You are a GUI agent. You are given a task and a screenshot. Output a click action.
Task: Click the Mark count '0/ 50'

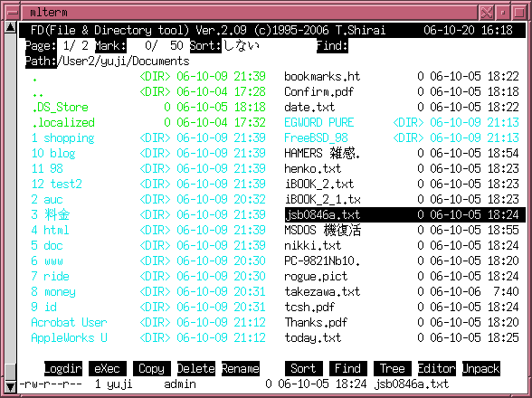coord(165,45)
